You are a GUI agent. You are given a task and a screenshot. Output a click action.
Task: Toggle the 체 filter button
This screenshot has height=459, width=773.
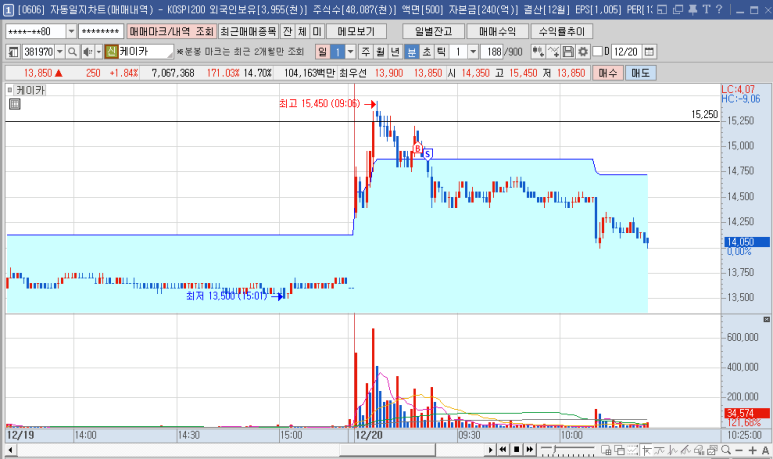tap(302, 31)
